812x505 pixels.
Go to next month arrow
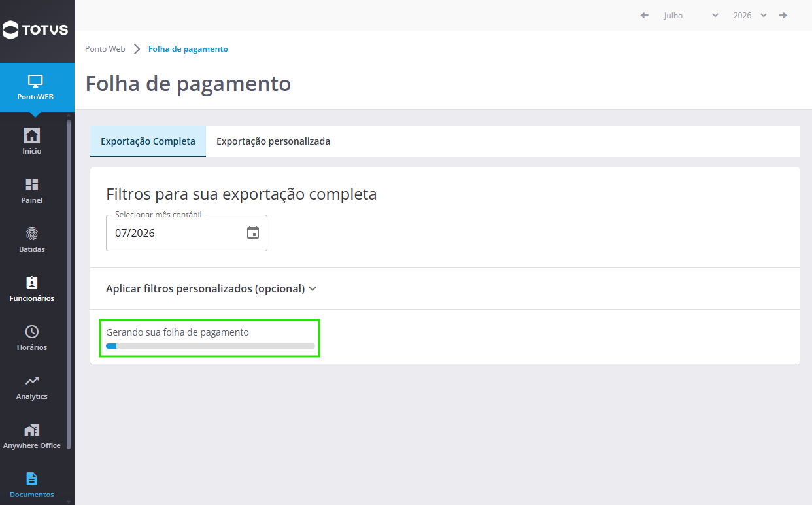click(x=783, y=15)
